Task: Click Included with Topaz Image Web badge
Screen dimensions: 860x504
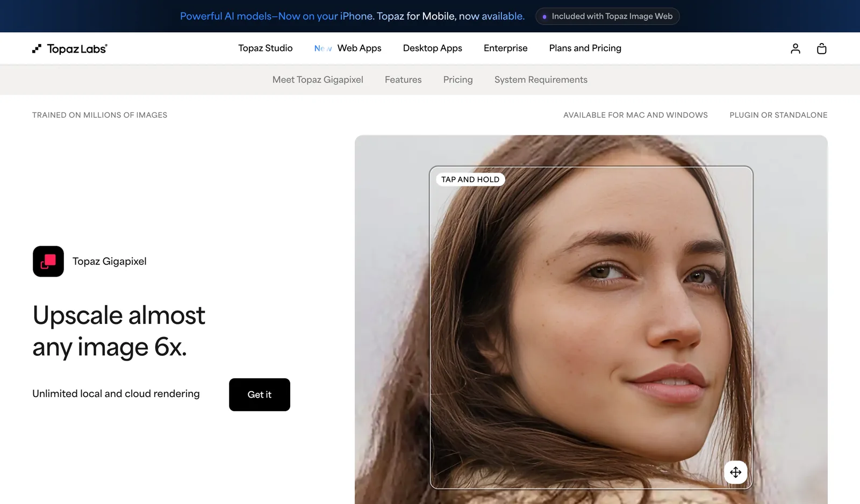Action: click(x=607, y=16)
